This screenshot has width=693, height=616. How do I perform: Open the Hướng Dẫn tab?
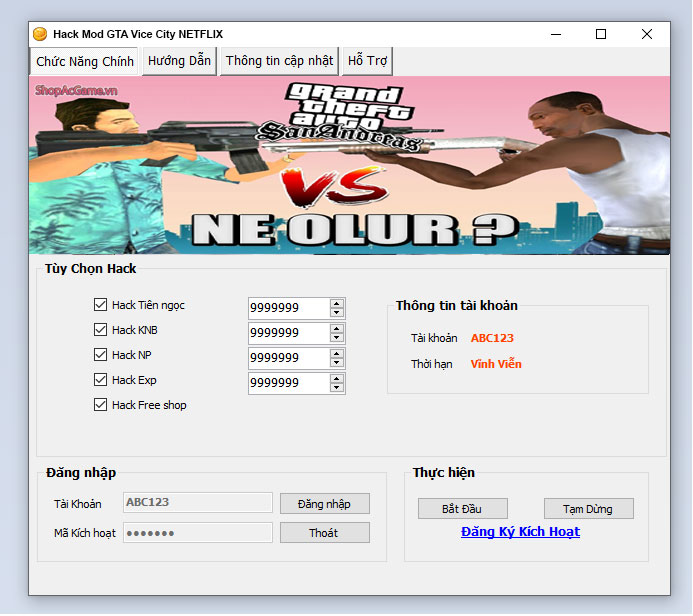pos(179,61)
